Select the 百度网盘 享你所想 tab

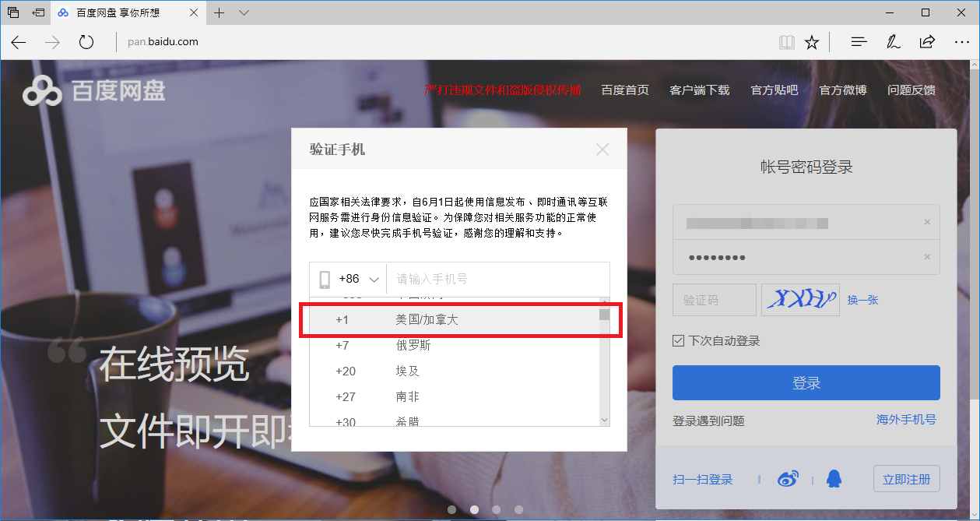click(129, 12)
